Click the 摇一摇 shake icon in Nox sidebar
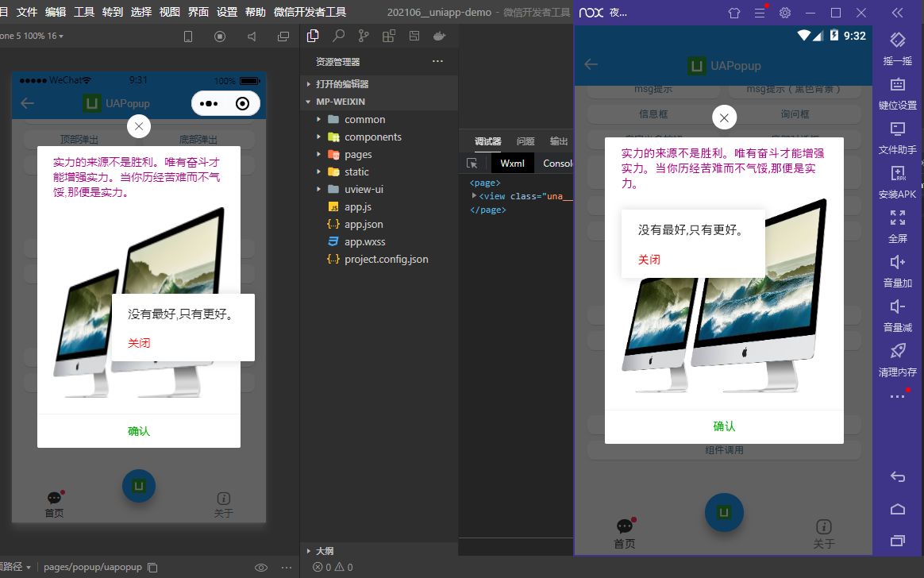The image size is (924, 578). coord(898,46)
